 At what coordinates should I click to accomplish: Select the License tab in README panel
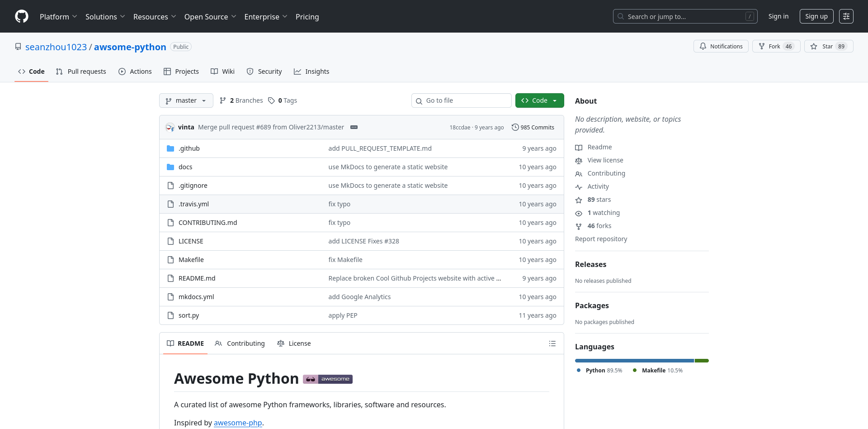pos(294,343)
